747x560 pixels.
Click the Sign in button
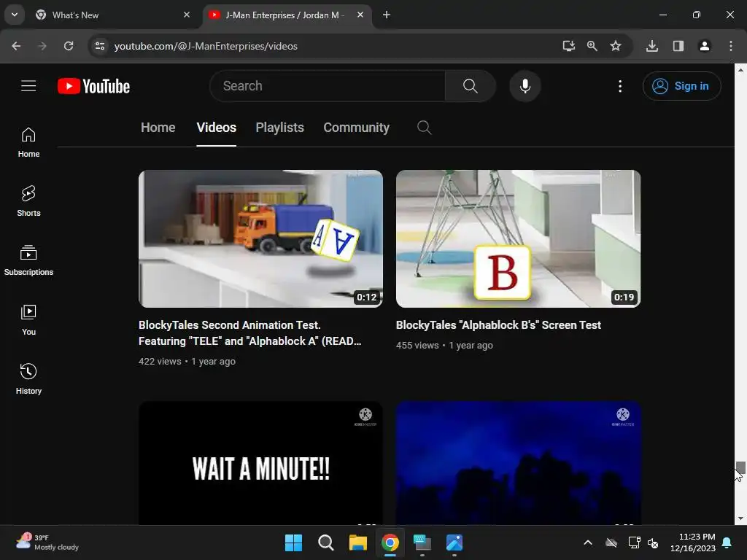click(x=682, y=86)
